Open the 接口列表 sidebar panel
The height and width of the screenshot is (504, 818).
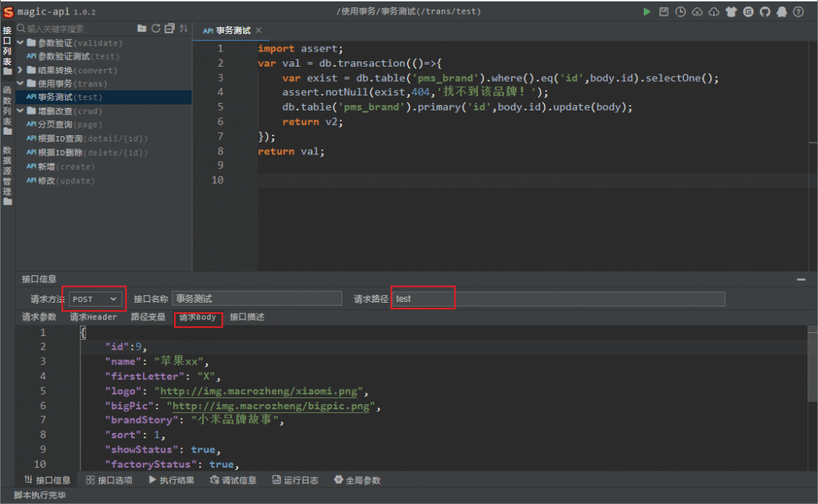pyautogui.click(x=8, y=50)
